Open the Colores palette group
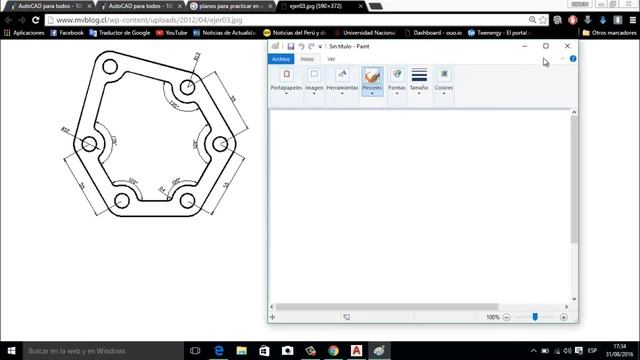The height and width of the screenshot is (360, 640). [x=444, y=81]
